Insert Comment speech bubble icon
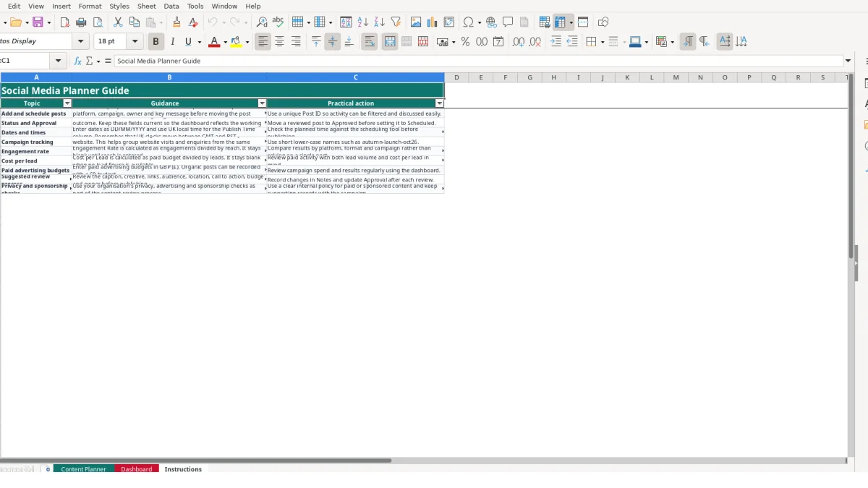 (x=508, y=22)
